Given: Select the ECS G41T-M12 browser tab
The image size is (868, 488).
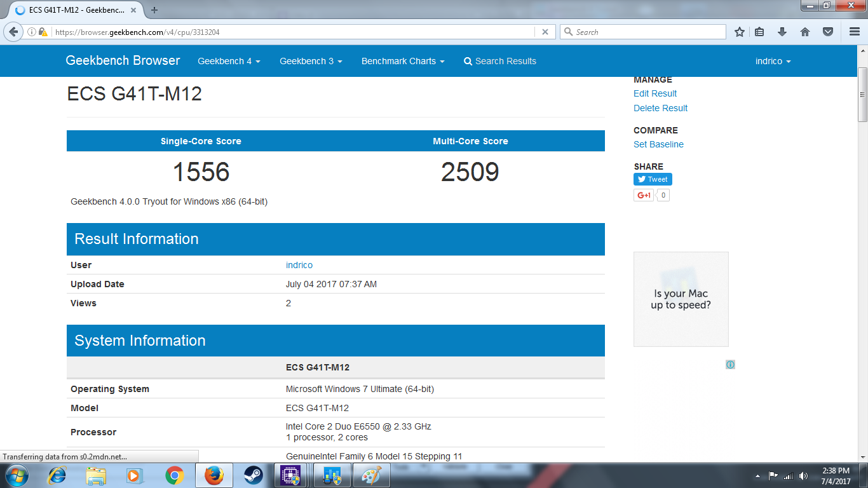Looking at the screenshot, I should (x=78, y=10).
